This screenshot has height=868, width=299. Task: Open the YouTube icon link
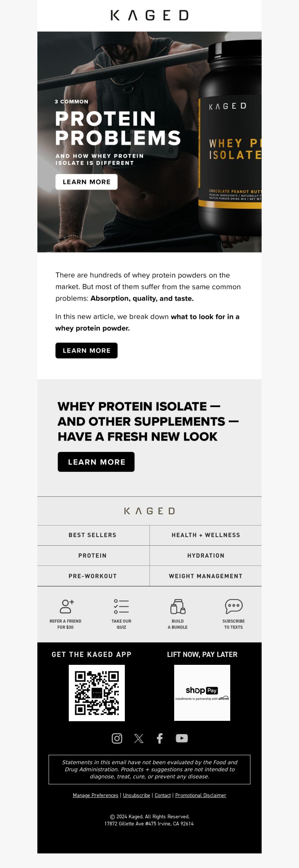pyautogui.click(x=182, y=738)
